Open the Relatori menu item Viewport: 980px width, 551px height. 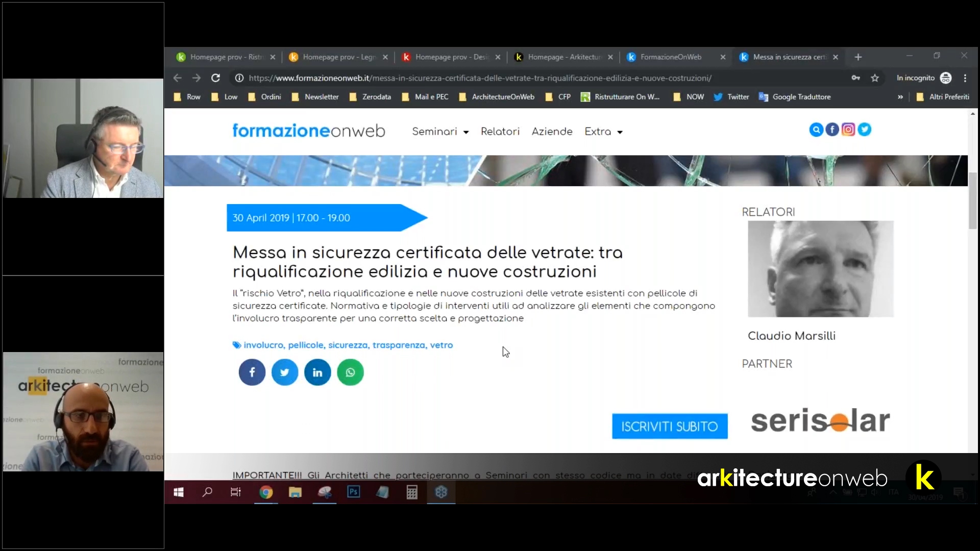tap(500, 132)
